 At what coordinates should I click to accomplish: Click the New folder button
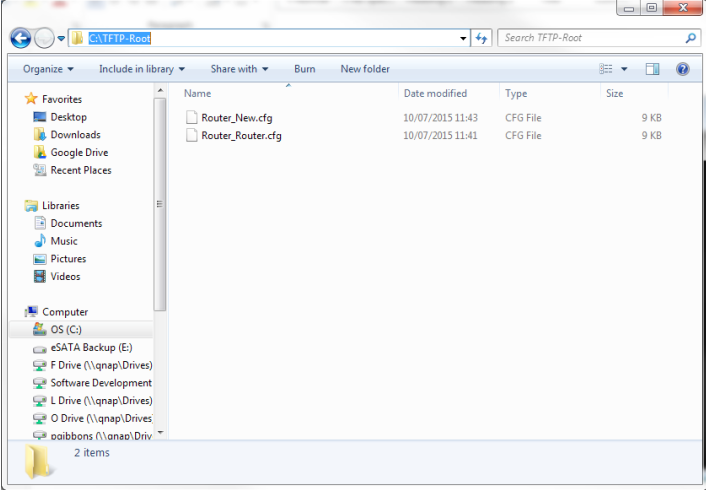click(x=365, y=69)
